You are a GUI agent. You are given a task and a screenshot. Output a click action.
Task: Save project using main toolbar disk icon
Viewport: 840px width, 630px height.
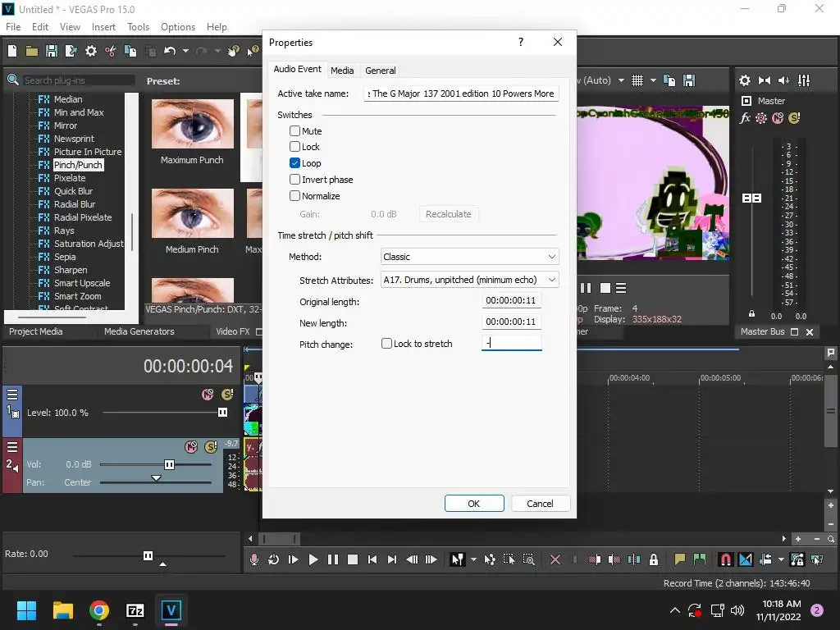tap(52, 51)
